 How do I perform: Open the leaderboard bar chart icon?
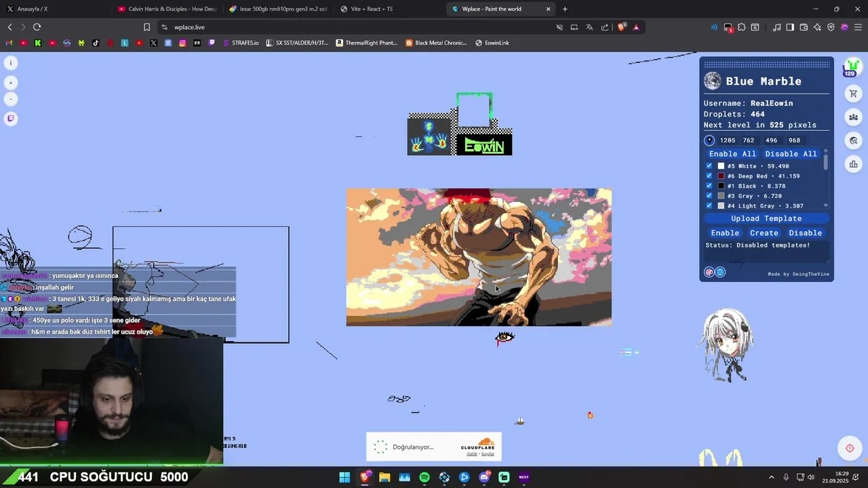[x=853, y=164]
